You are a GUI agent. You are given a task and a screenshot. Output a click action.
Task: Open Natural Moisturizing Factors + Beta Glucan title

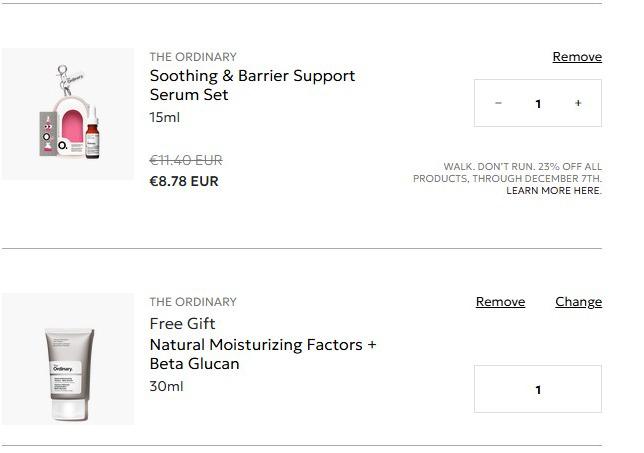(263, 354)
